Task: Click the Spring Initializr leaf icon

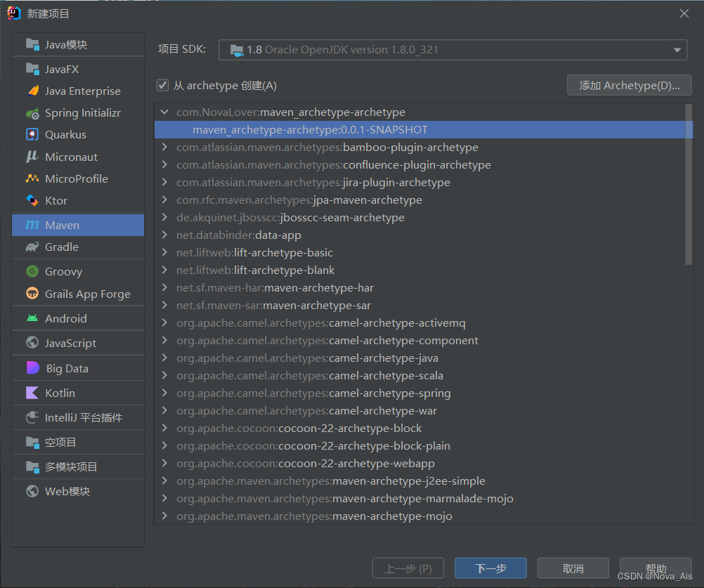Action: click(x=32, y=113)
